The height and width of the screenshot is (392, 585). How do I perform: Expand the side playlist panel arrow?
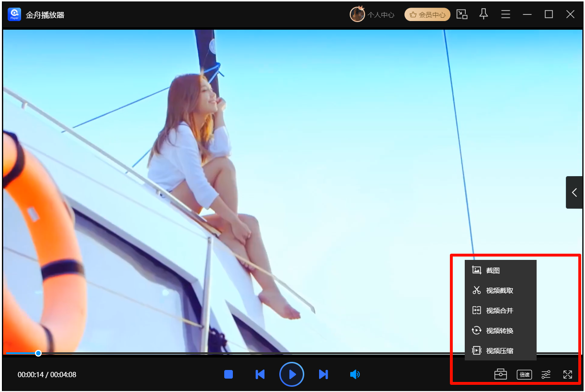pos(574,192)
